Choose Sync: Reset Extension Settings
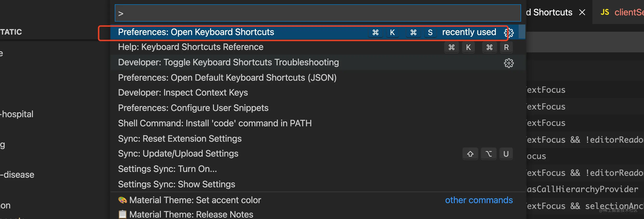Screen dimensions: 644x219 (180, 139)
